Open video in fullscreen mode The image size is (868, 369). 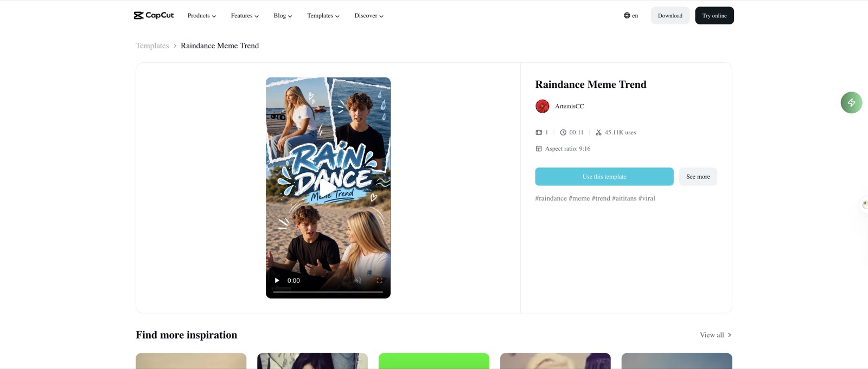(x=380, y=280)
